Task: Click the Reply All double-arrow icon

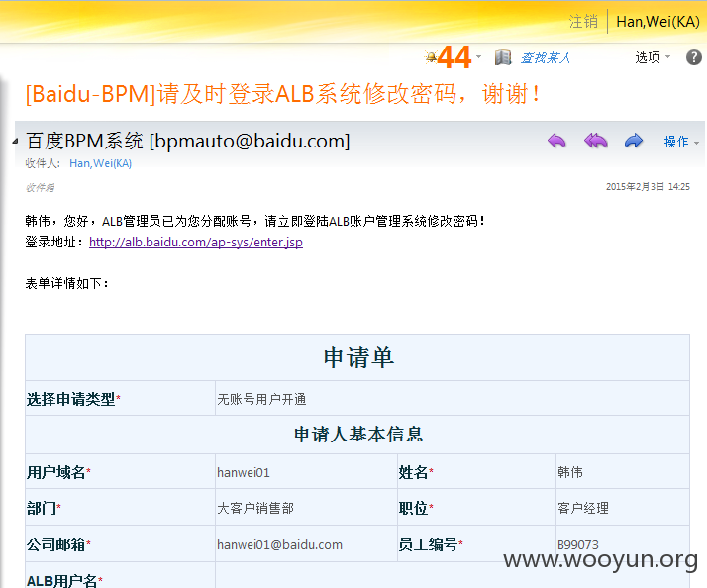Action: pyautogui.click(x=596, y=141)
